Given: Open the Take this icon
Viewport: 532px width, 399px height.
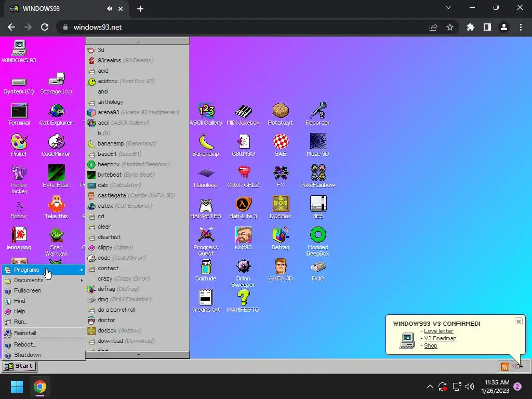Looking at the screenshot, I should [56, 207].
